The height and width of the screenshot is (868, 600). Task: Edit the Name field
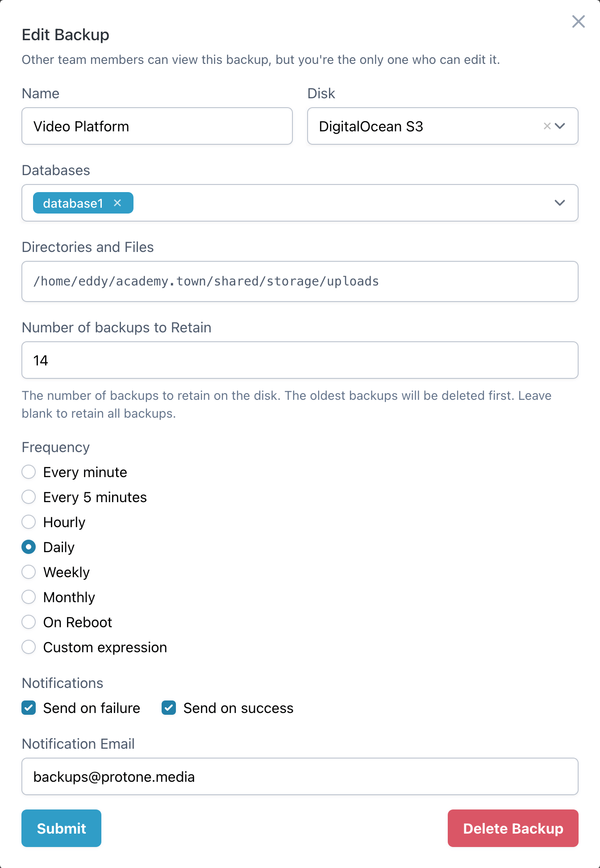pyautogui.click(x=157, y=126)
